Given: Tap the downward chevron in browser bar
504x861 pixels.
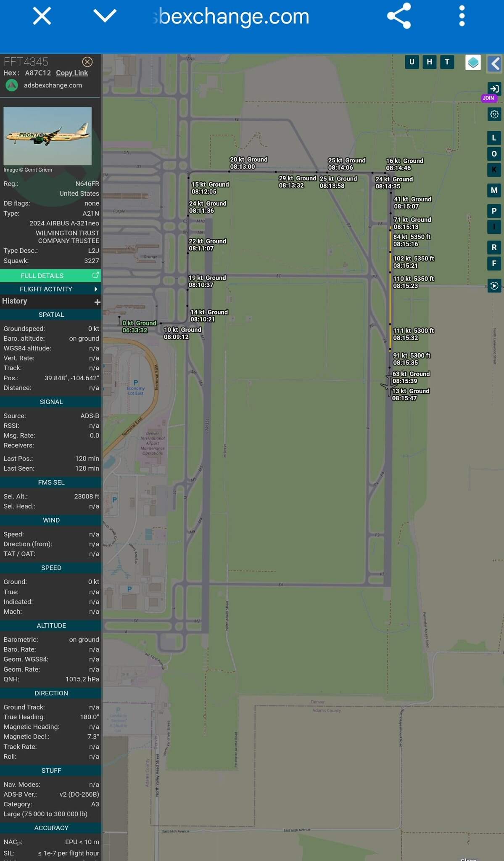Looking at the screenshot, I should (x=105, y=16).
